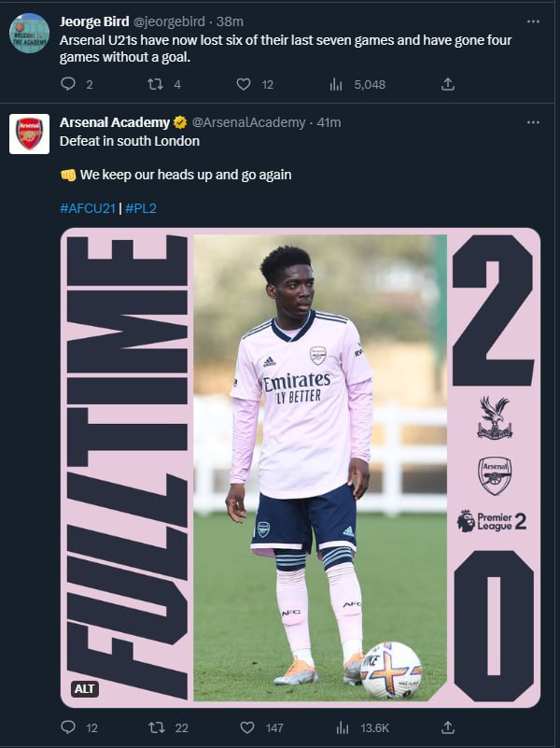The image size is (560, 748).
Task: Reply to Jeorge Bird's tweet
Action: click(68, 85)
